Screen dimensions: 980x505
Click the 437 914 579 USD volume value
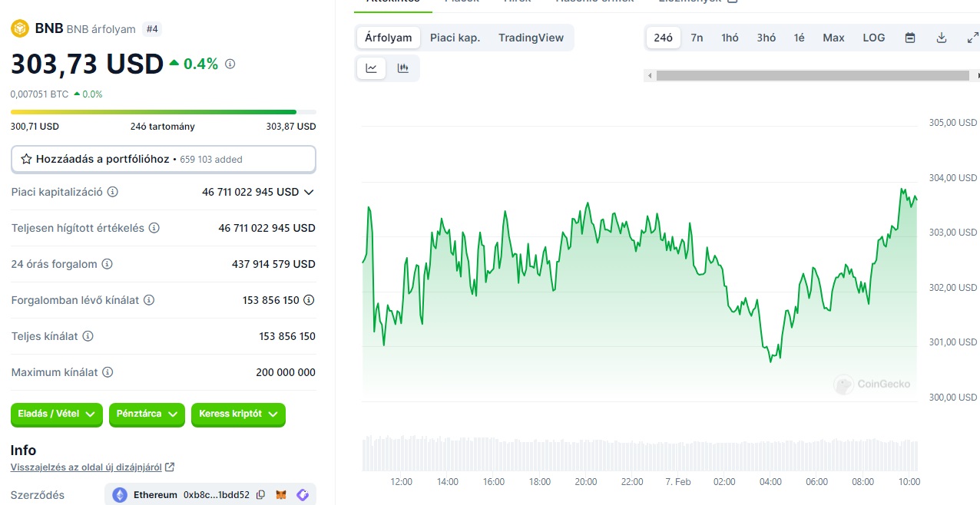pos(273,264)
